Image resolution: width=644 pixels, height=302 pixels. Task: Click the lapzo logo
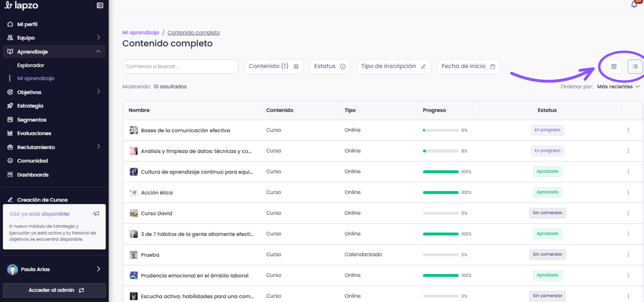(x=22, y=5)
